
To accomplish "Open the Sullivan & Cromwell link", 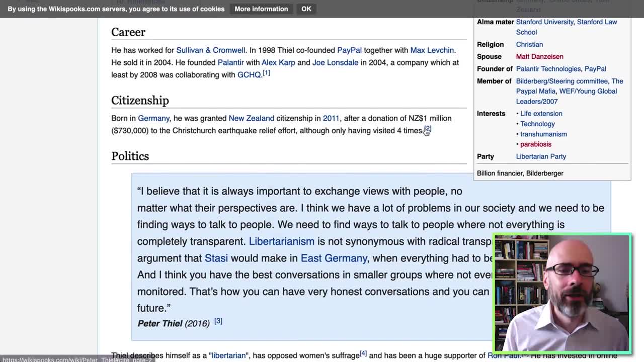I will [x=211, y=50].
